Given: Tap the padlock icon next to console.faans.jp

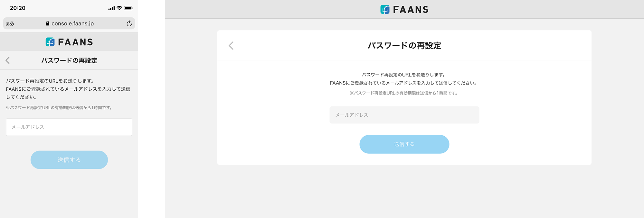Looking at the screenshot, I should [47, 23].
